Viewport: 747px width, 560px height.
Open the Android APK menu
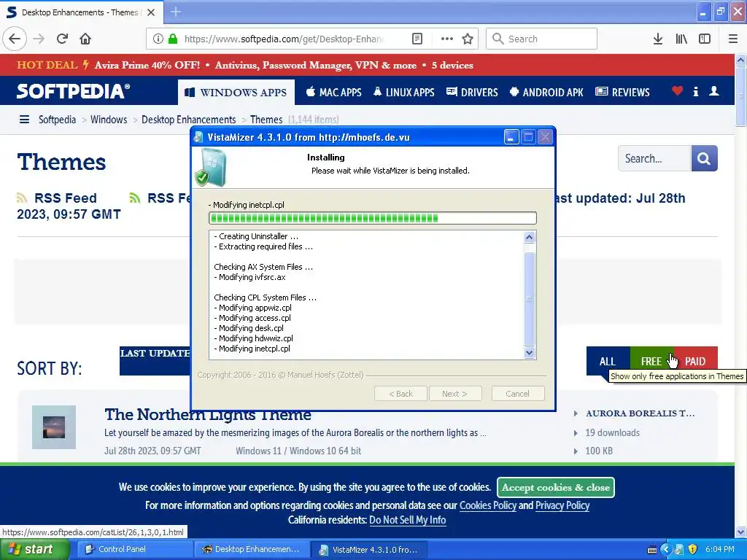point(546,92)
